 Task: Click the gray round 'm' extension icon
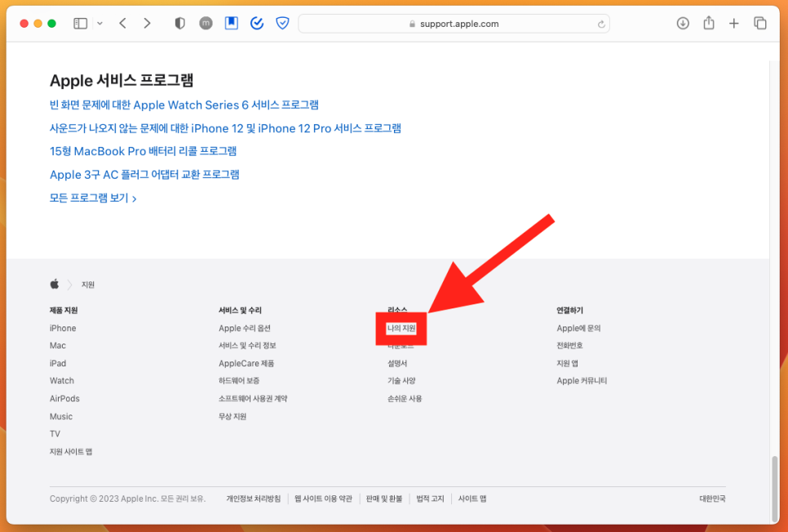click(x=206, y=23)
